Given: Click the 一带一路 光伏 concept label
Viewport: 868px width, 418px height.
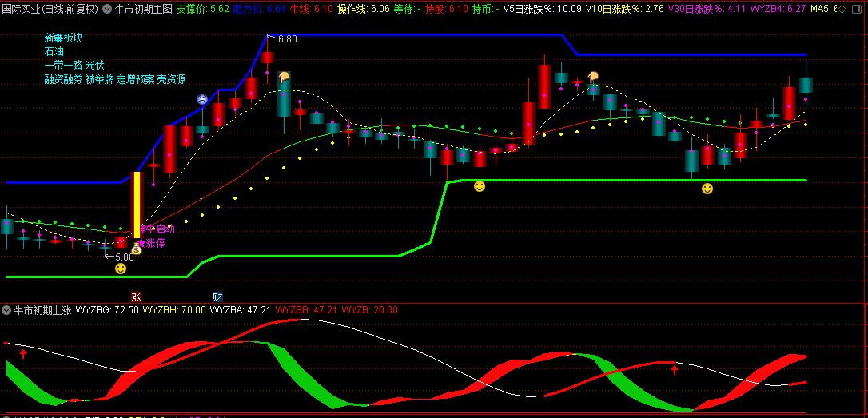Looking at the screenshot, I should 74,66.
